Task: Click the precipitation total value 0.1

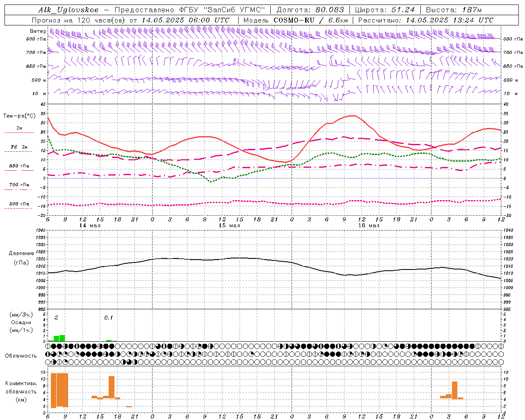Action: (x=108, y=318)
